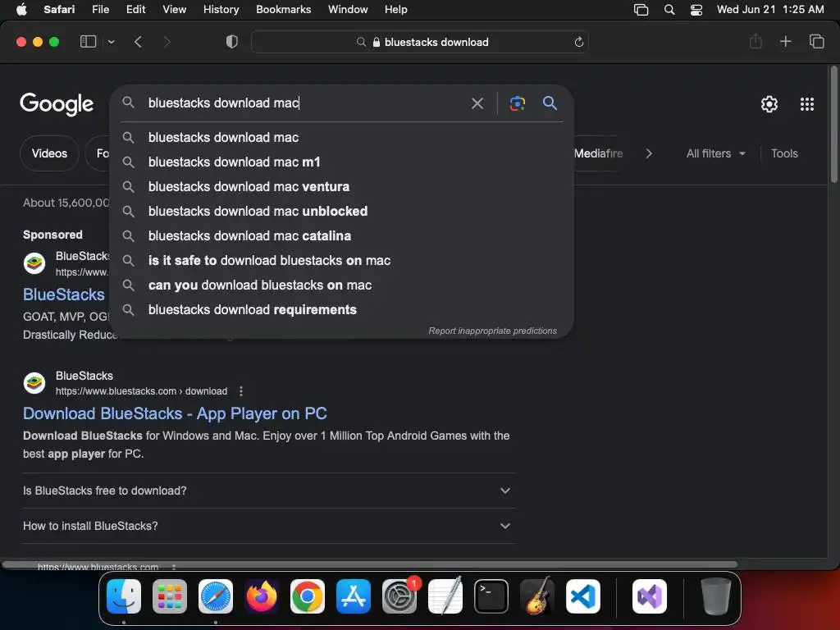Viewport: 840px width, 630px height.
Task: Go back with the back arrow
Action: point(138,42)
